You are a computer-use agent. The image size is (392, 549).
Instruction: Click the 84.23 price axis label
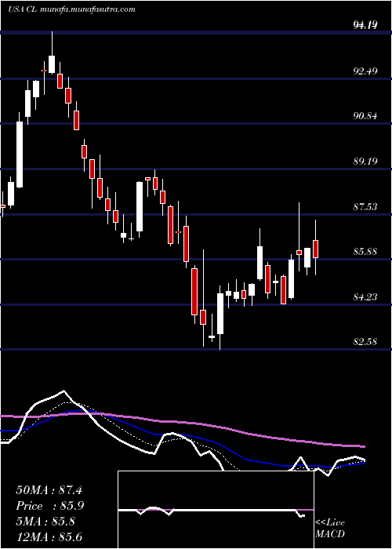(365, 297)
